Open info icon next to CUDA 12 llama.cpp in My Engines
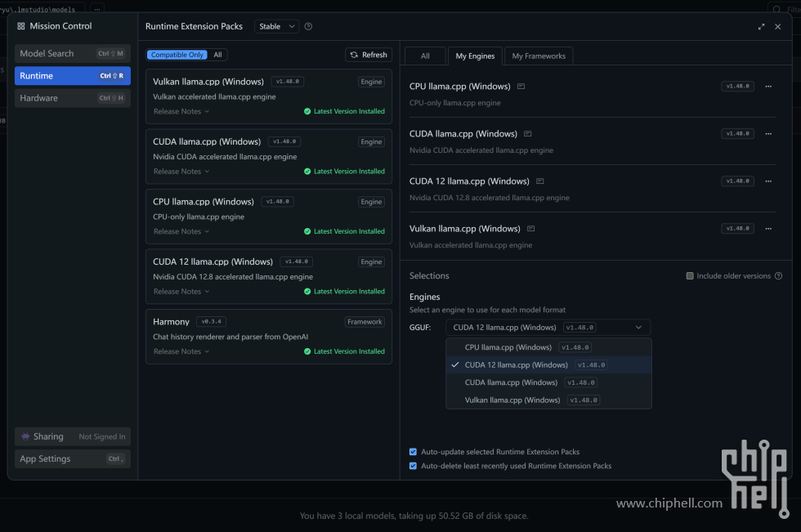The width and height of the screenshot is (801, 532). 540,181
